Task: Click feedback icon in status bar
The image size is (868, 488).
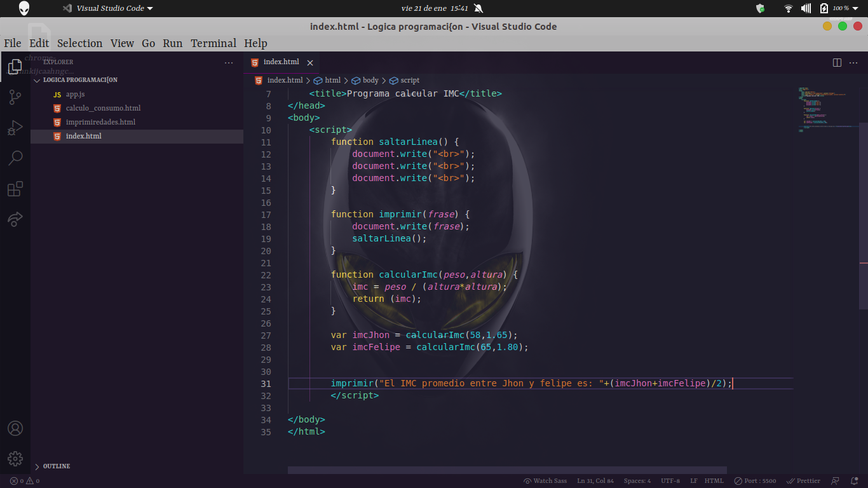Action: point(836,481)
